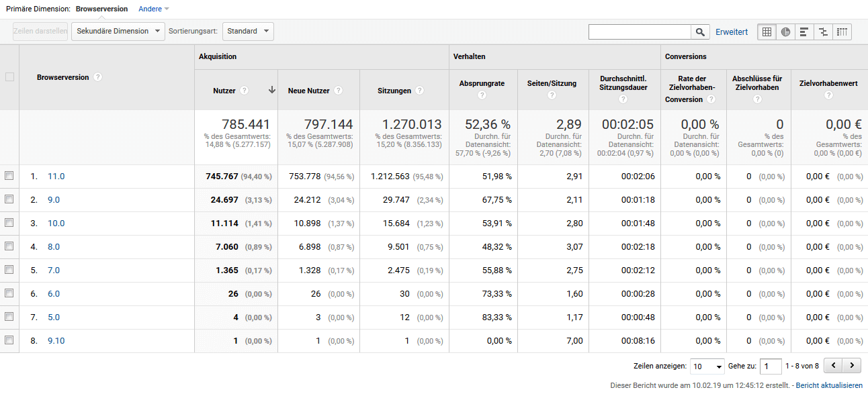Open the Andere dimension menu

[x=153, y=9]
